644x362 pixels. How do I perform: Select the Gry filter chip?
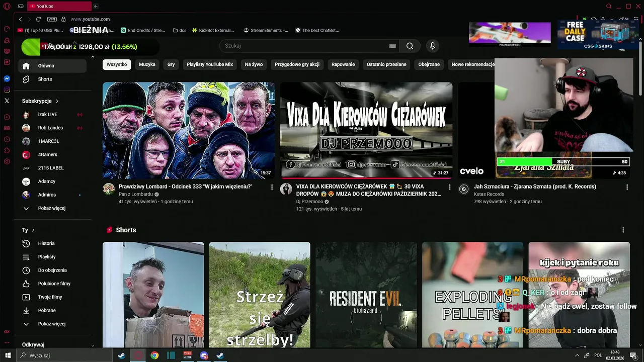171,64
